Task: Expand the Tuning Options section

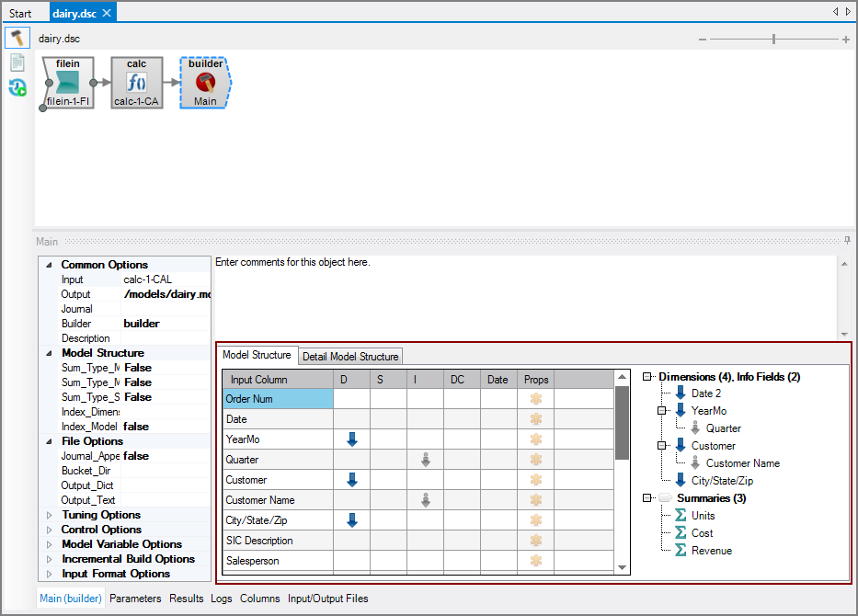Action: (47, 514)
